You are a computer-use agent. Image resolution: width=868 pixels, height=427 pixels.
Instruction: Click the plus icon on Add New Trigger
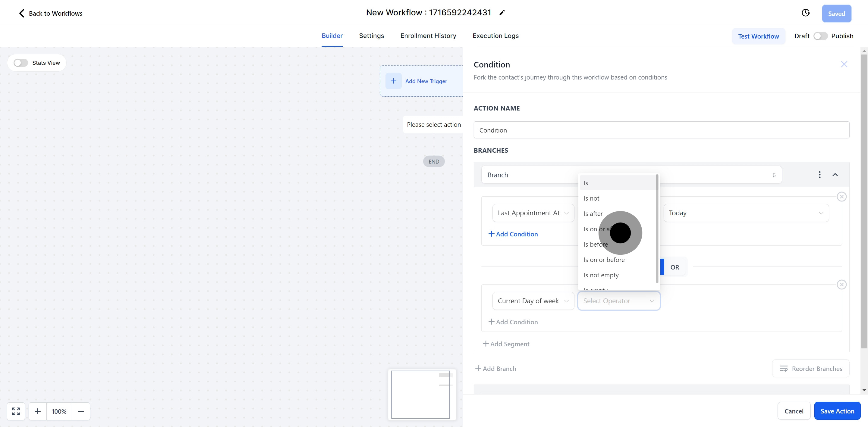coord(393,81)
